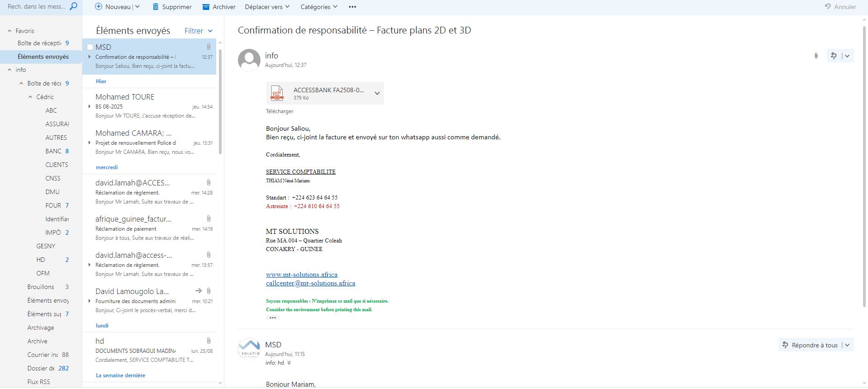Open the Déplacer vers dropdown

tap(267, 7)
